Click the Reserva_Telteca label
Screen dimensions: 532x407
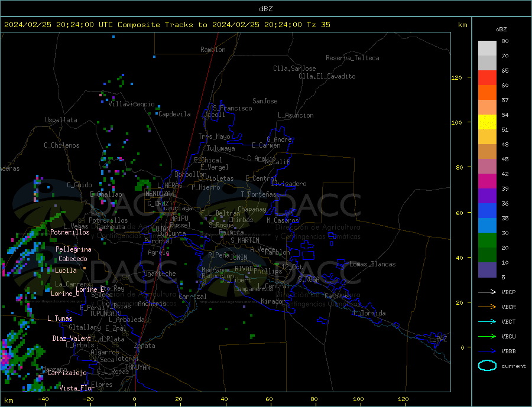(x=352, y=58)
